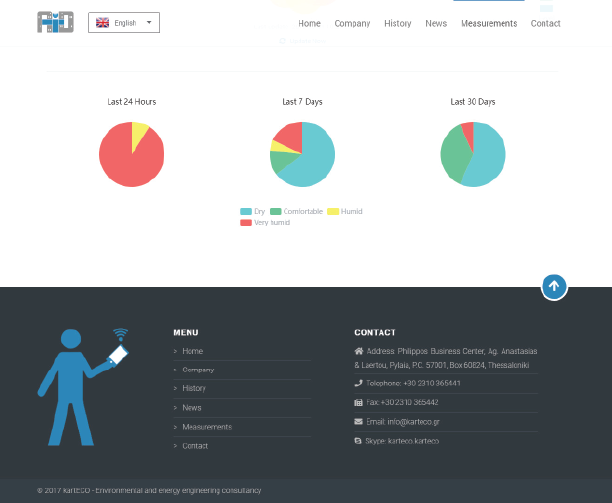Click the Skype icon in Contact
The width and height of the screenshot is (612, 503).
[359, 441]
